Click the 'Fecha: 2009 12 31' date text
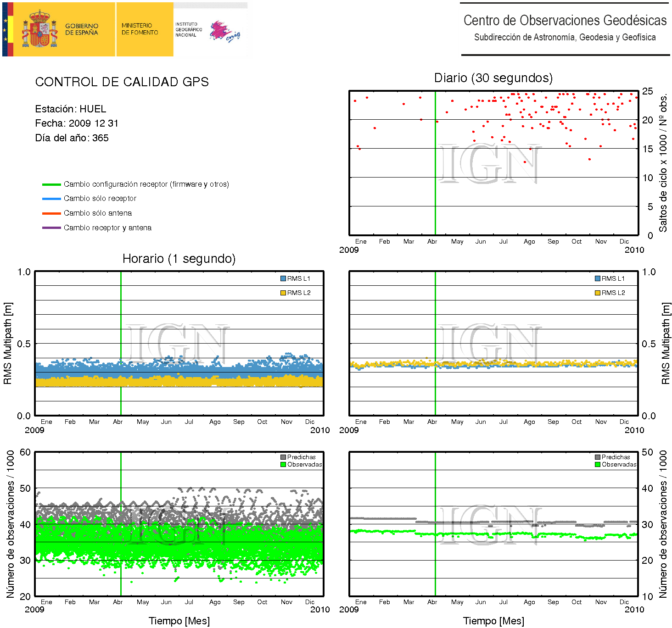The height and width of the screenshot is (628, 672). (x=77, y=123)
